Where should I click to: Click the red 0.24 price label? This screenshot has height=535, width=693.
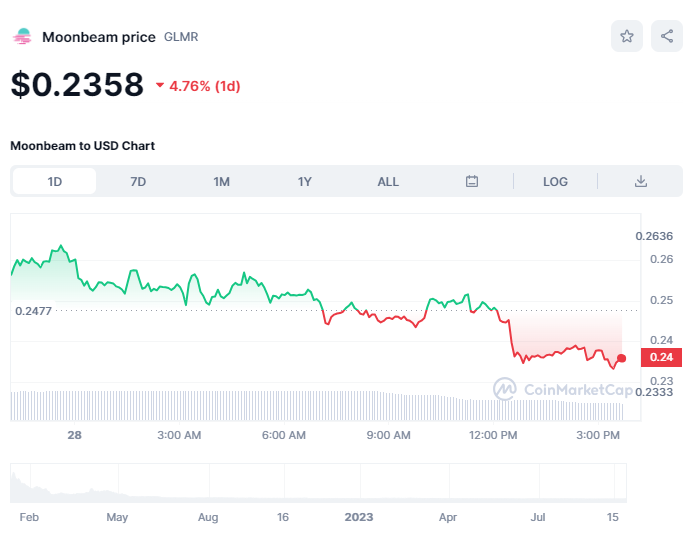pyautogui.click(x=661, y=357)
